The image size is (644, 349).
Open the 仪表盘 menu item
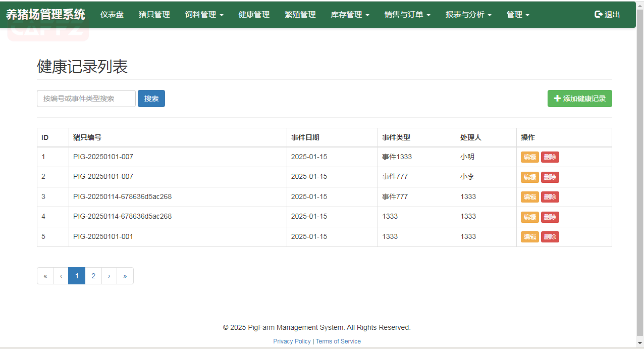[112, 15]
